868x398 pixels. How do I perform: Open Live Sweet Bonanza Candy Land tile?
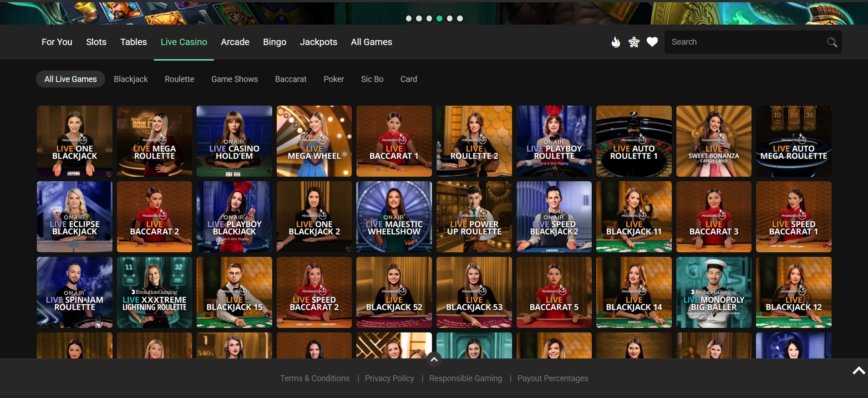click(x=714, y=141)
